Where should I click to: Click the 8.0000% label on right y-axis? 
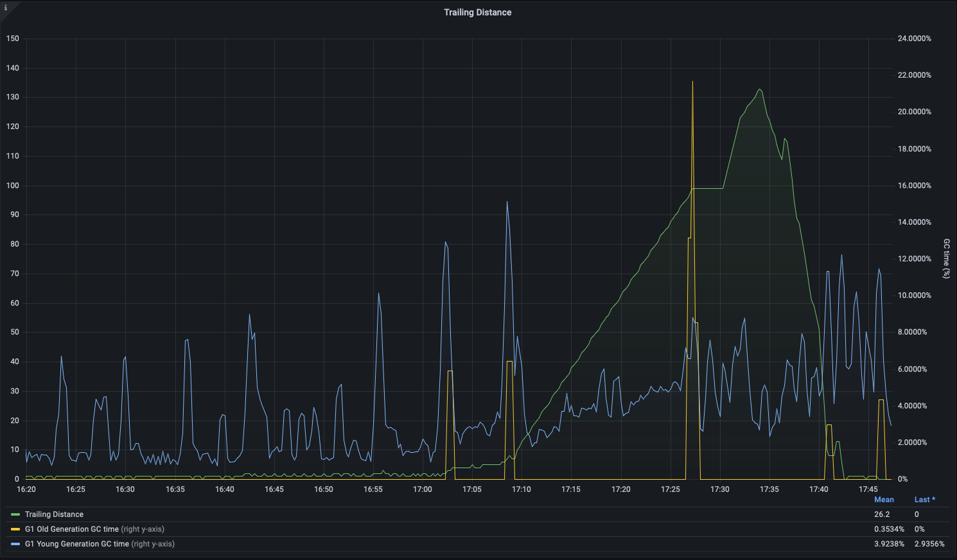(913, 332)
